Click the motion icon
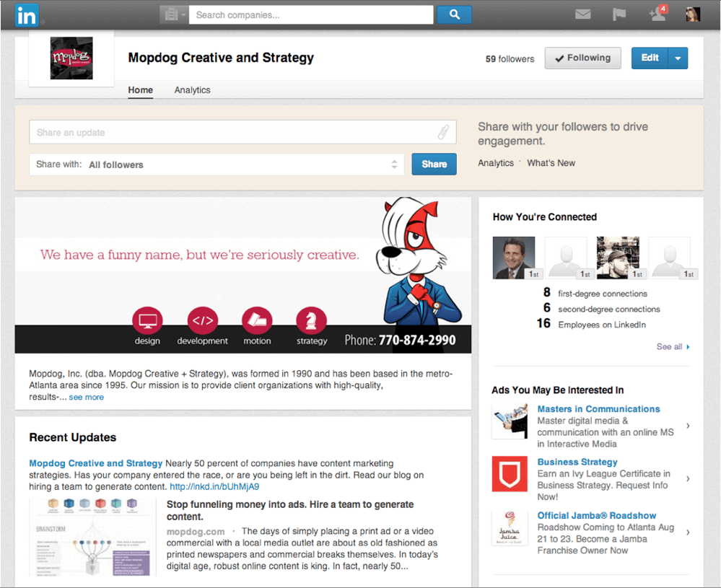The width and height of the screenshot is (721, 588). (x=257, y=320)
